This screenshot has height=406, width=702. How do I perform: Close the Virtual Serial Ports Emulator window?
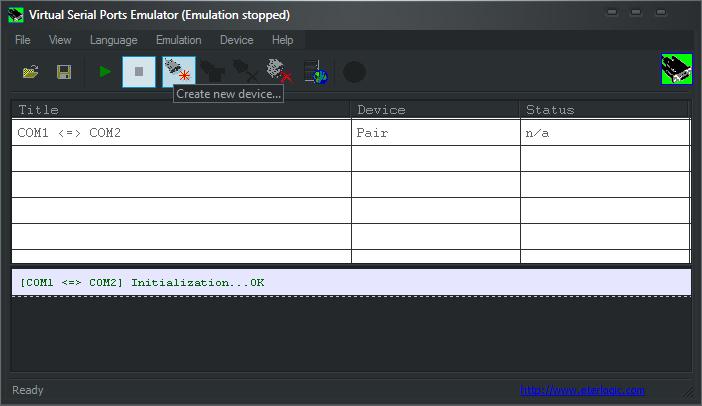661,12
